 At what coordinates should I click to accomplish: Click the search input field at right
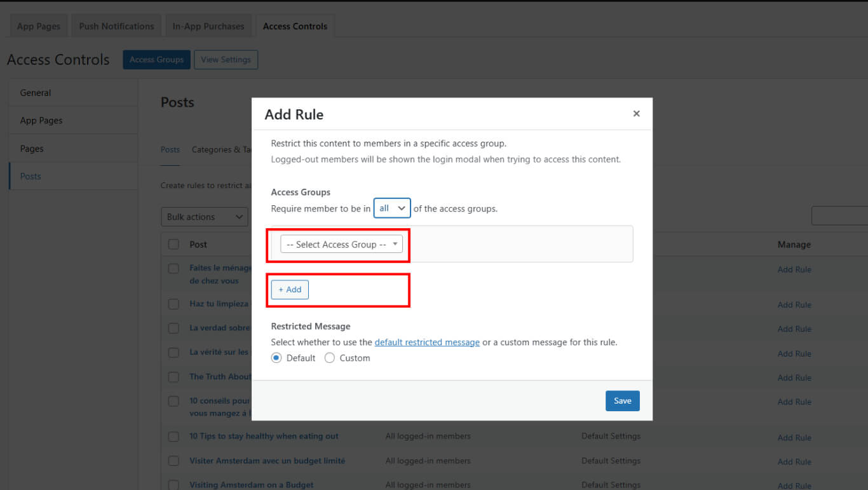click(839, 216)
